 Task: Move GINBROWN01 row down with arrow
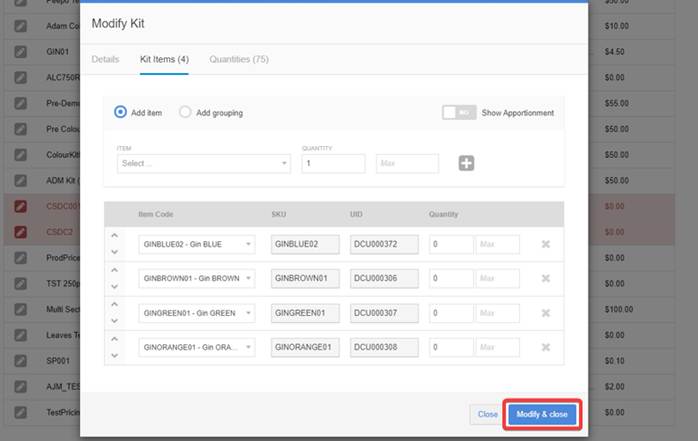coord(114,286)
